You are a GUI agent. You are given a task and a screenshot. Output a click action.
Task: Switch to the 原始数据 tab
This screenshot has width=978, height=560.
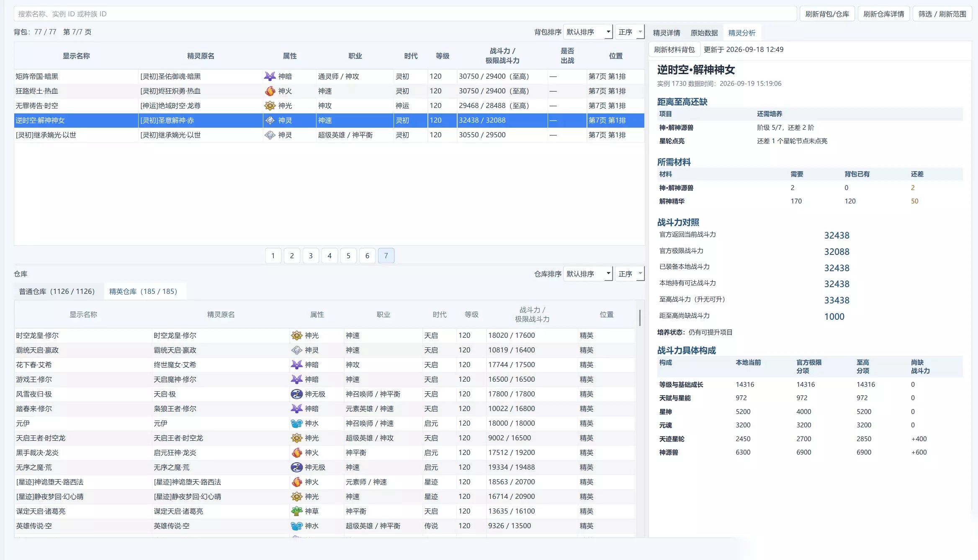pyautogui.click(x=704, y=33)
